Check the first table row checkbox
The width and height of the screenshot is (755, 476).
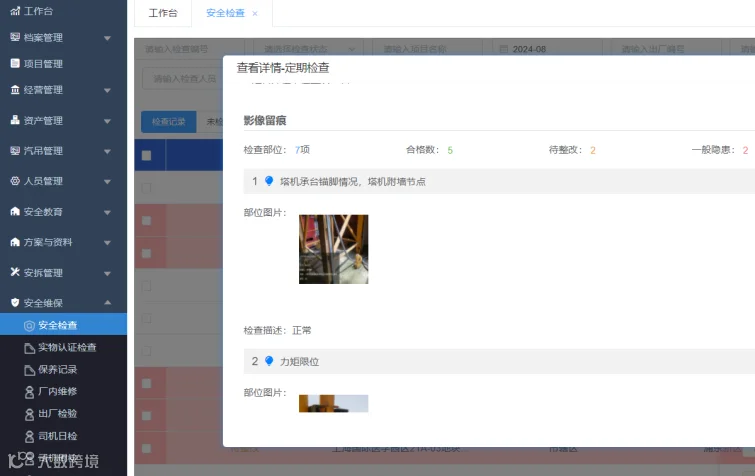[146, 188]
